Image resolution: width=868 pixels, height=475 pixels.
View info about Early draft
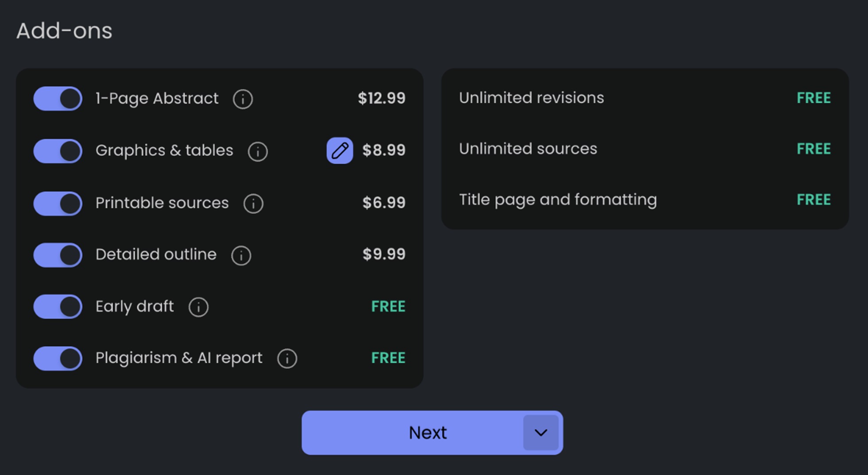tap(199, 307)
